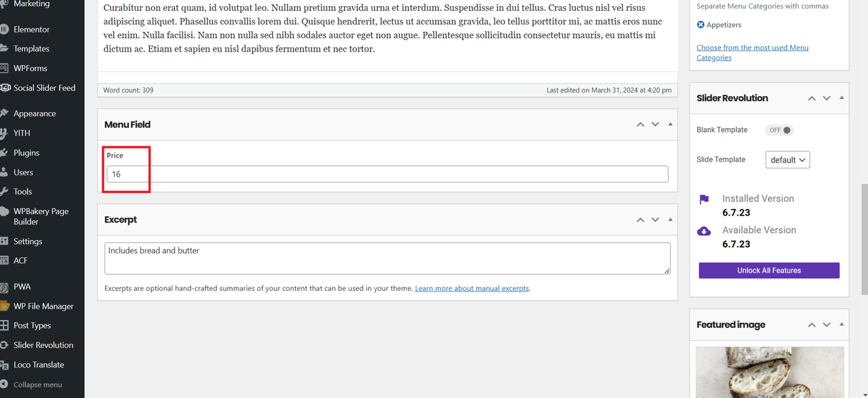Image resolution: width=868 pixels, height=398 pixels.
Task: Collapse the Menu Field panel
Action: click(671, 125)
